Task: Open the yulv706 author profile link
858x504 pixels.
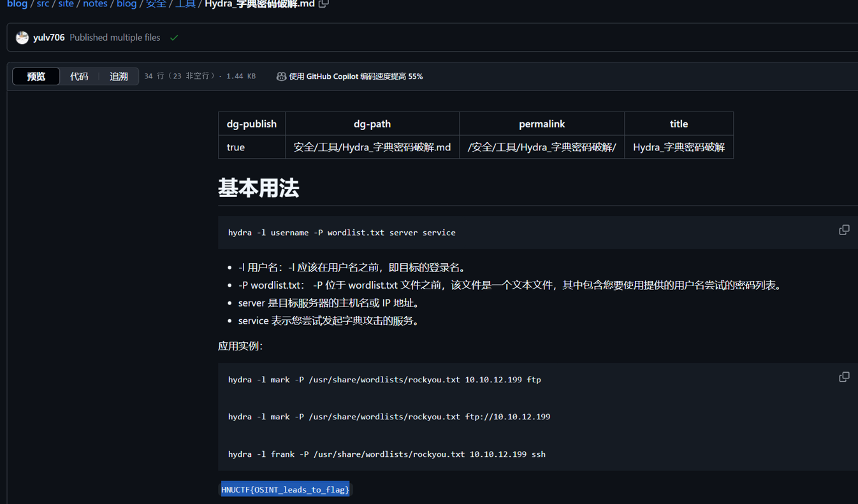Action: [49, 38]
